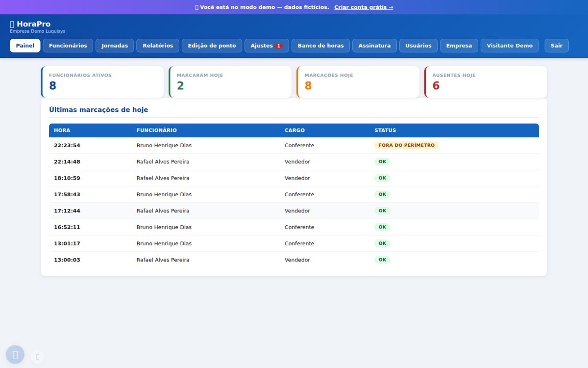
Task: Click the "FORA DO PERÍMETRO" status badge
Action: coord(407,145)
